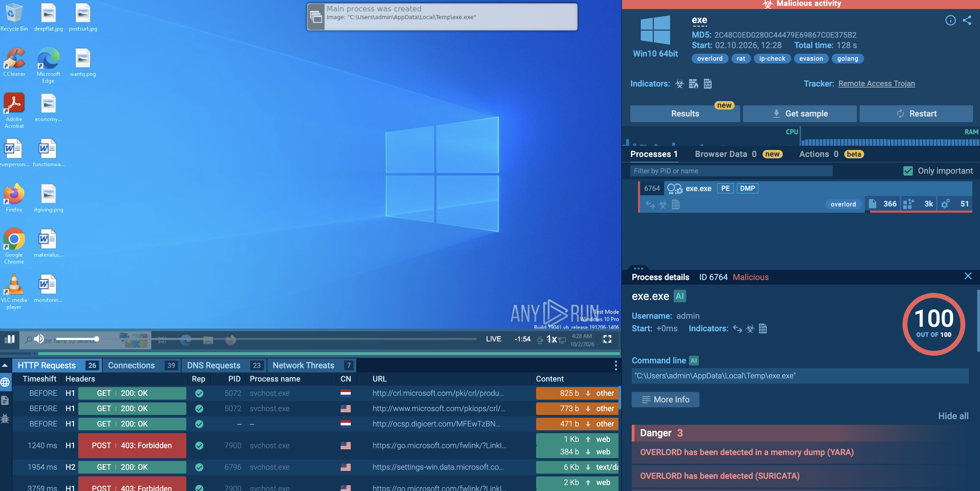The width and height of the screenshot is (980, 491).
Task: Toggle the Only important checkbox
Action: point(908,171)
